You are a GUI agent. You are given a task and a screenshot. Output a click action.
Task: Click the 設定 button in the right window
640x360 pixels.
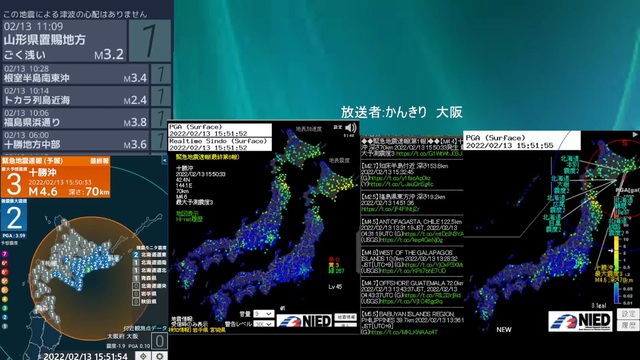[628, 313]
